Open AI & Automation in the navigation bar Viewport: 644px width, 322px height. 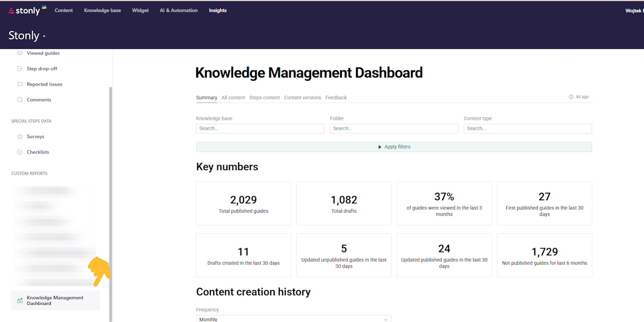click(179, 10)
